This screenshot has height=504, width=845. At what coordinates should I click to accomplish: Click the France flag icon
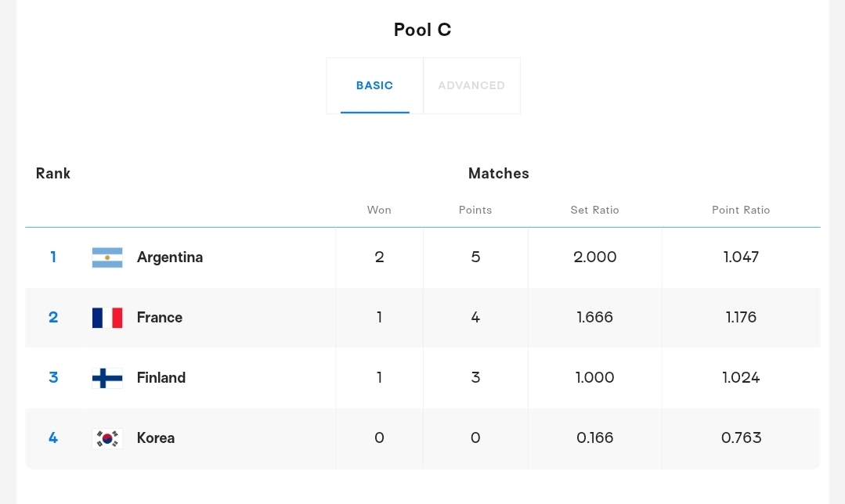[x=107, y=318]
